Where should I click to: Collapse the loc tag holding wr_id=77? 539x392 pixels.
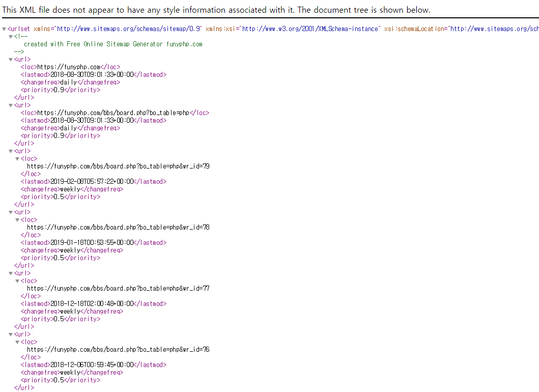pos(17,281)
